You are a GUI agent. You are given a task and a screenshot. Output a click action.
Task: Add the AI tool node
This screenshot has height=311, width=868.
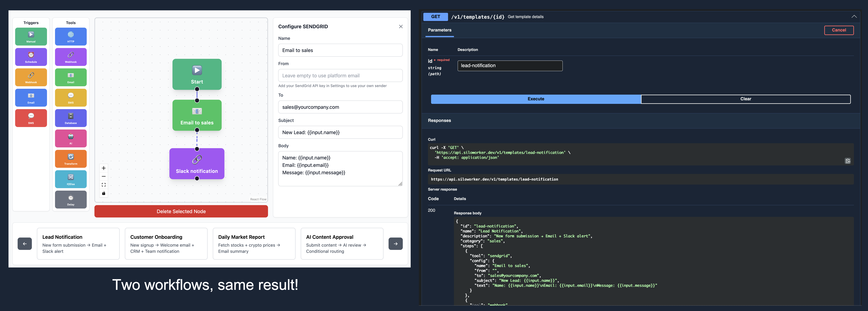[70, 138]
